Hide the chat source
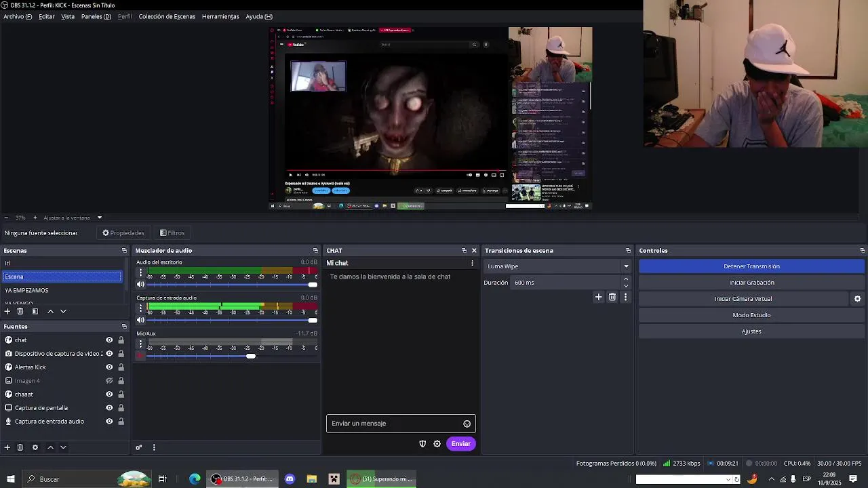The height and width of the screenshot is (488, 868). 109,340
